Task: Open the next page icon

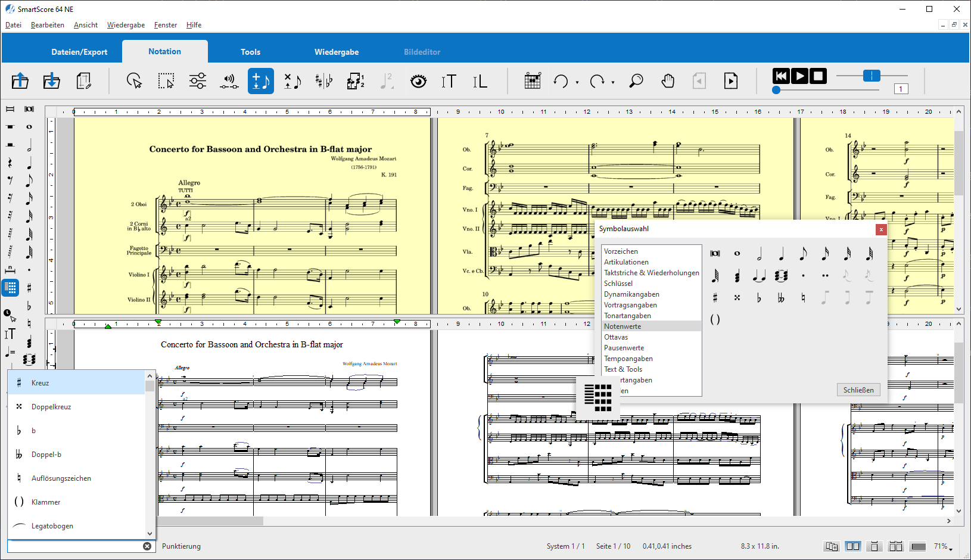Action: pyautogui.click(x=731, y=81)
